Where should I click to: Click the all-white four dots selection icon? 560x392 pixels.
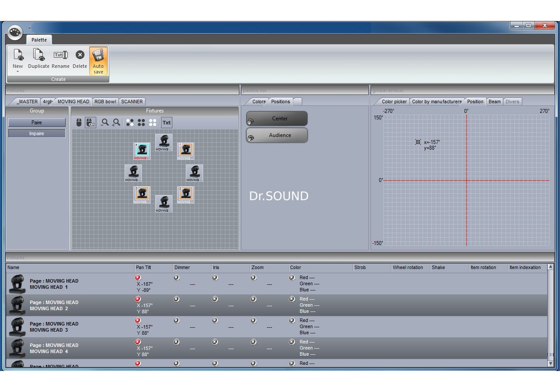(153, 122)
